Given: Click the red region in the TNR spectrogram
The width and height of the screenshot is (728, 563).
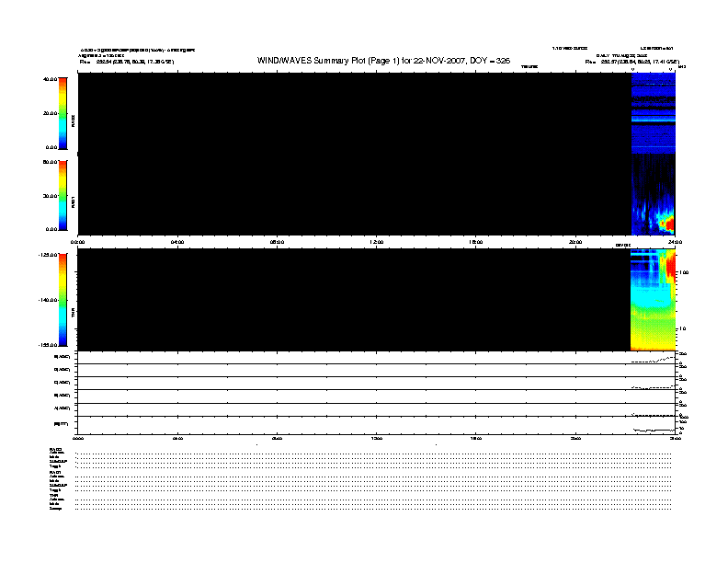Looking at the screenshot, I should pyautogui.click(x=670, y=267).
